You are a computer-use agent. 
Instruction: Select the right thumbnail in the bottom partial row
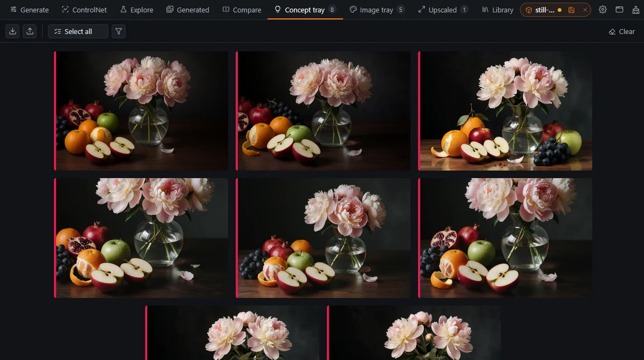click(414, 333)
